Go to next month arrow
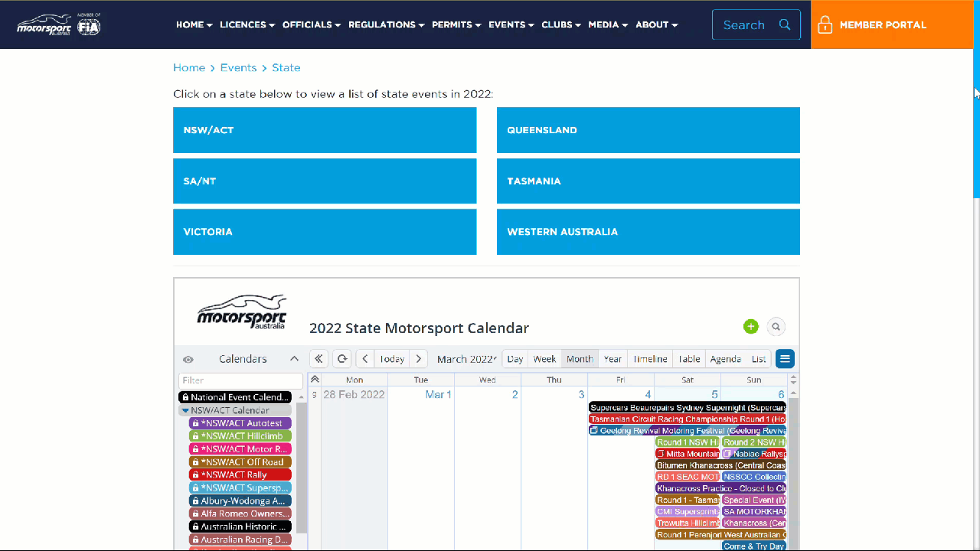Image resolution: width=980 pixels, height=551 pixels. [x=418, y=359]
